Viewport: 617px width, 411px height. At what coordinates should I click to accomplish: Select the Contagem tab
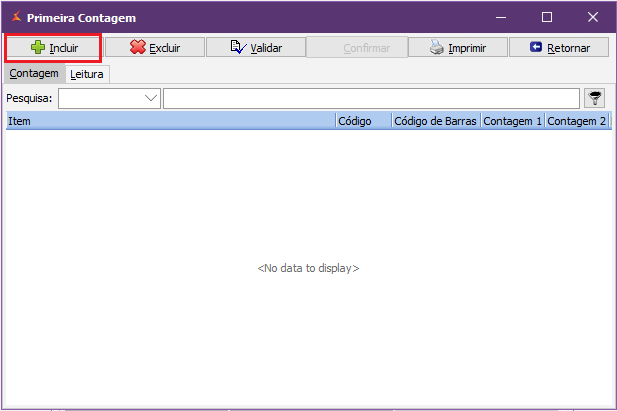[34, 74]
